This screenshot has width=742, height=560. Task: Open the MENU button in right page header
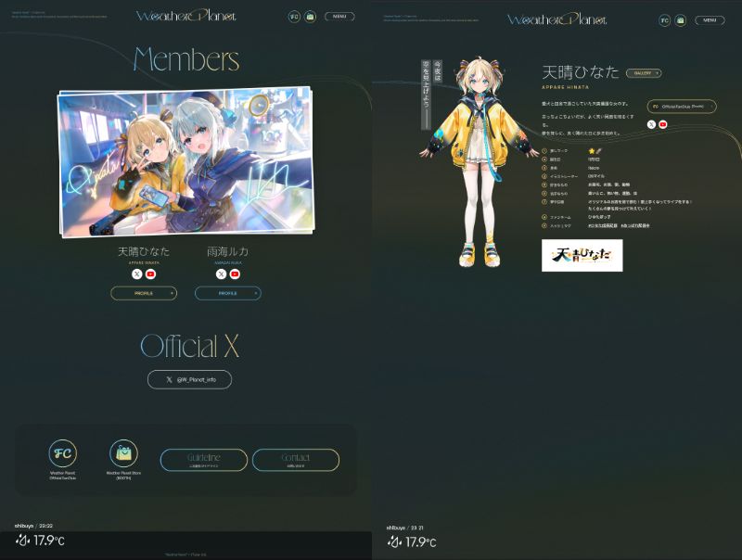tap(710, 20)
